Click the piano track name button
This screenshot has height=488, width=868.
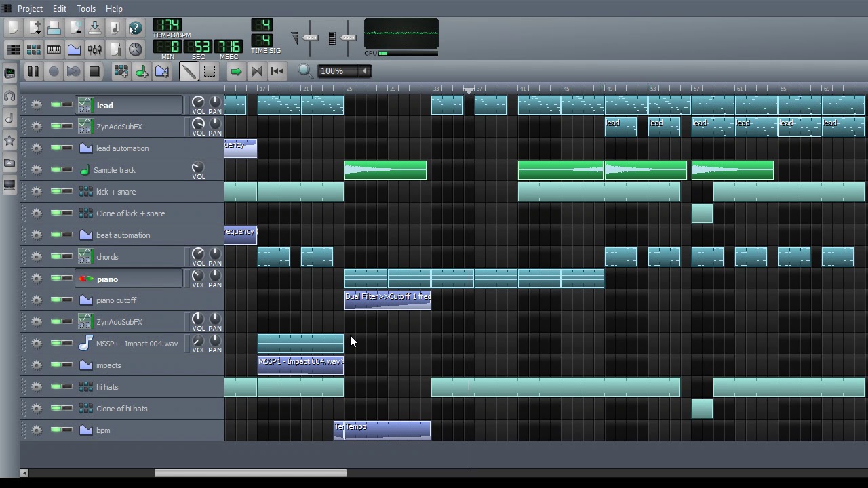(x=130, y=279)
